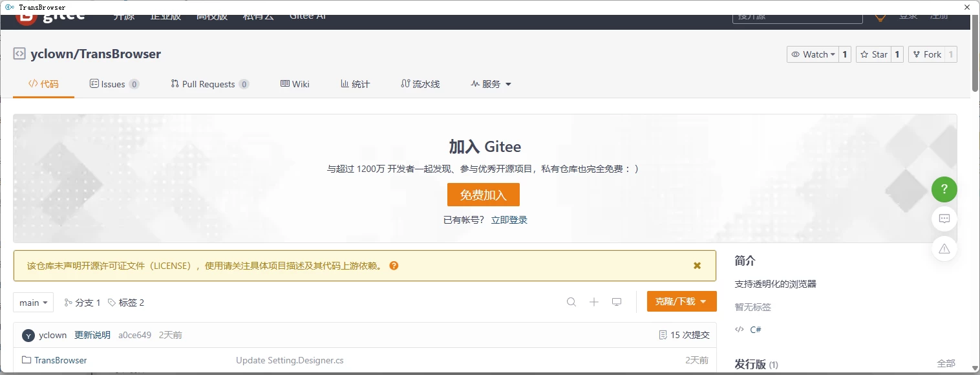Image resolution: width=980 pixels, height=375 pixels.
Task: Click the Watch count 1
Action: [845, 54]
